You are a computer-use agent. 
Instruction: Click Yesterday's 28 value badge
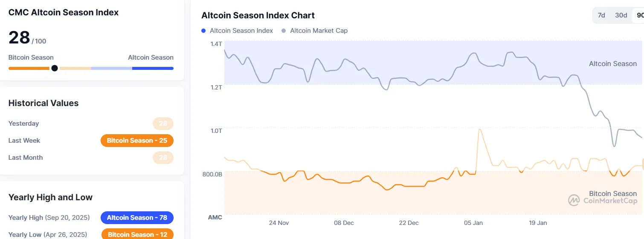click(163, 124)
